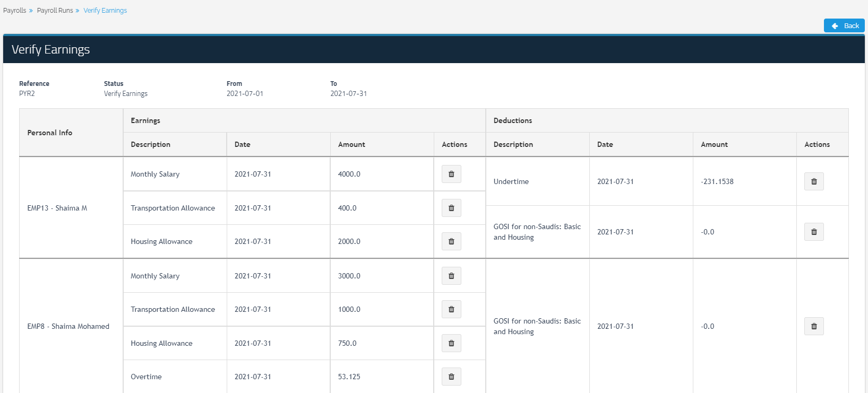This screenshot has height=393, width=868.
Task: Click the To date 2021-07-31
Action: [x=349, y=93]
